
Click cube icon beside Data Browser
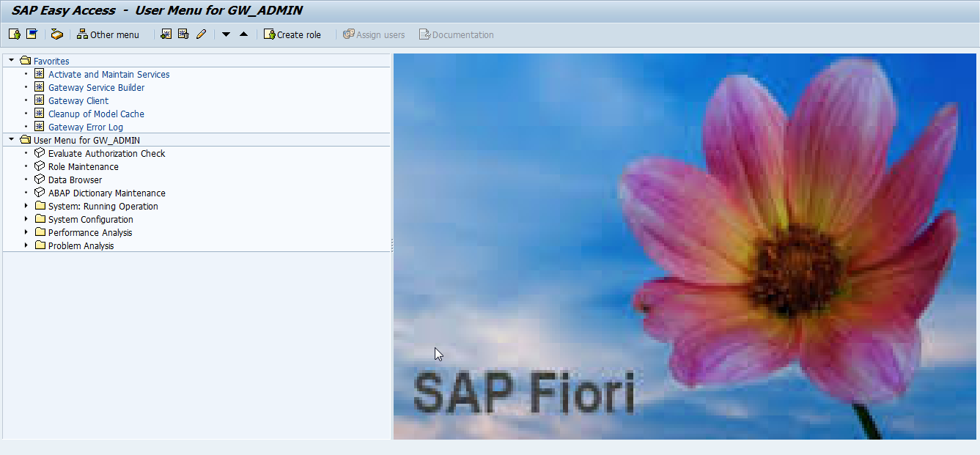(x=40, y=180)
